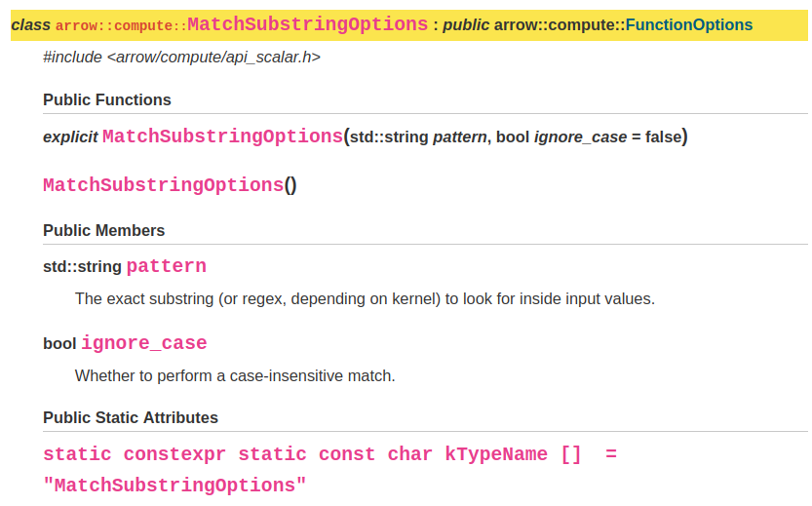Click the "MatchSubstringOptions" string literal value
Screen dimensions: 812x506
pyautogui.click(x=174, y=485)
